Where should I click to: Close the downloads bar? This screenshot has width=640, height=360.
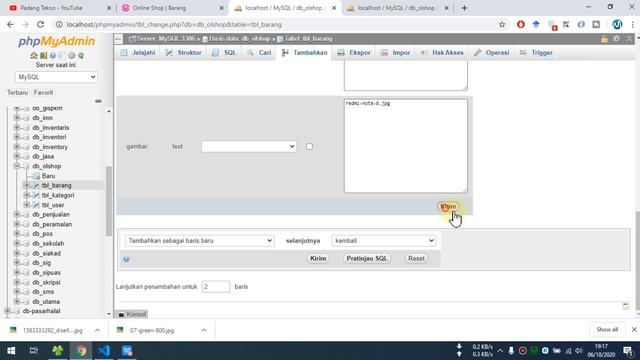tap(634, 329)
